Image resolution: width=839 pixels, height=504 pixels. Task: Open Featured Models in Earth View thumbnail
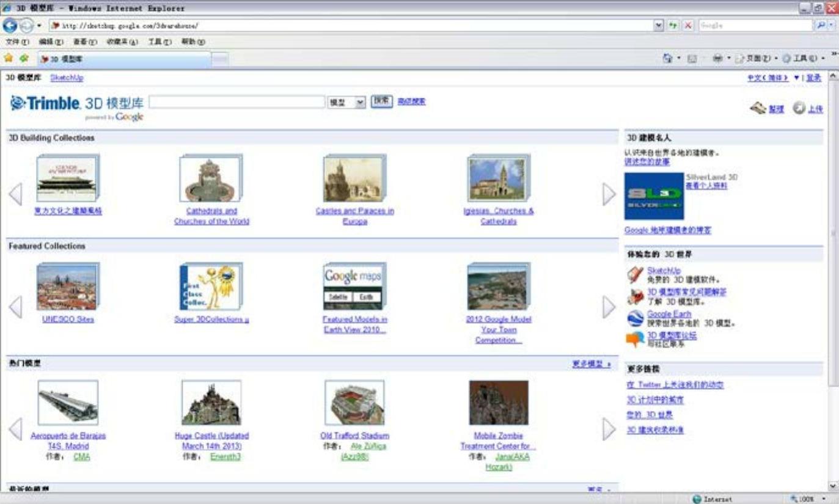(354, 287)
